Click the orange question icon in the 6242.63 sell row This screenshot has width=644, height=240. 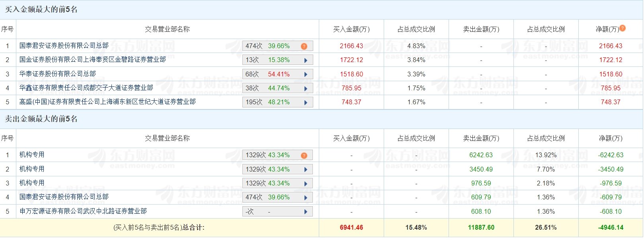[304, 155]
